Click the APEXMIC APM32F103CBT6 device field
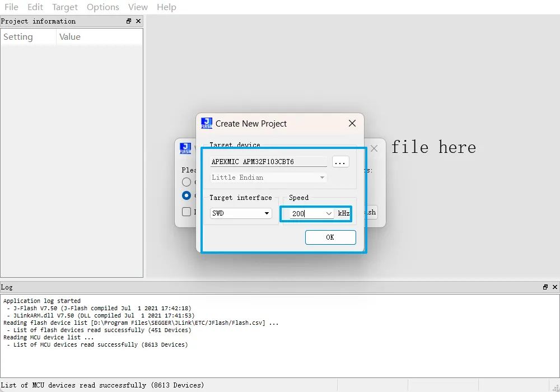Viewport: 560px width, 392px height. point(269,162)
